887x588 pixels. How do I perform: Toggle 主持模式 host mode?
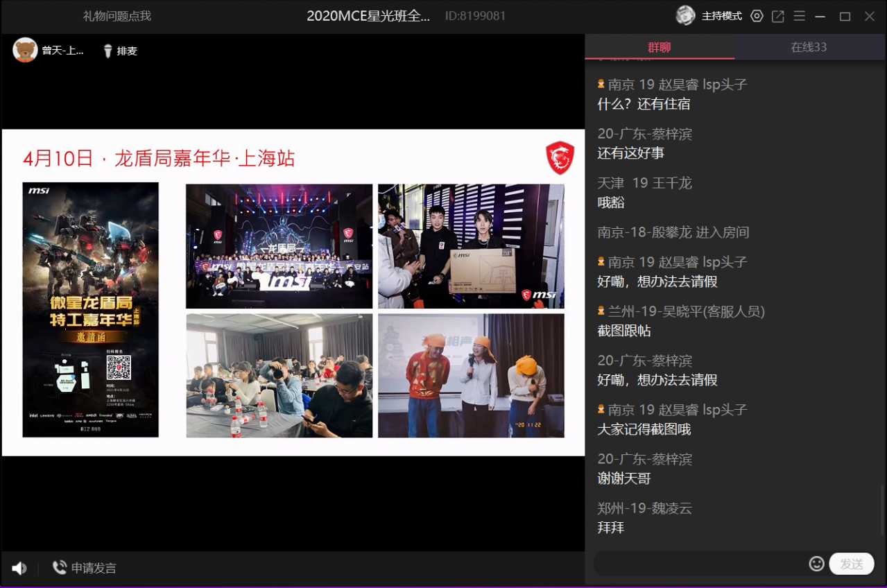tap(721, 16)
